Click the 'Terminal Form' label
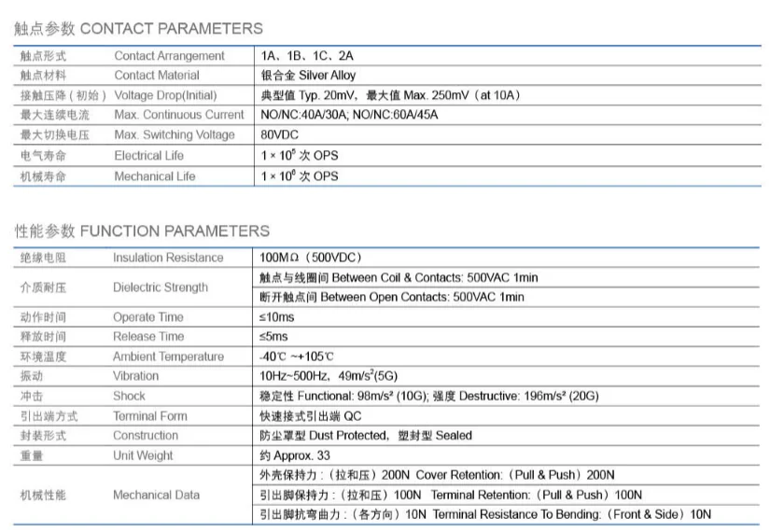 coord(149,416)
